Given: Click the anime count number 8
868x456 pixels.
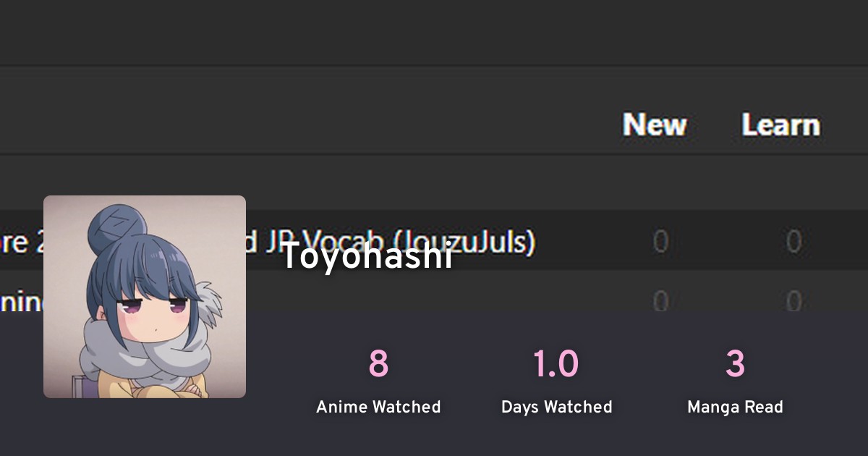Looking at the screenshot, I should [x=378, y=364].
